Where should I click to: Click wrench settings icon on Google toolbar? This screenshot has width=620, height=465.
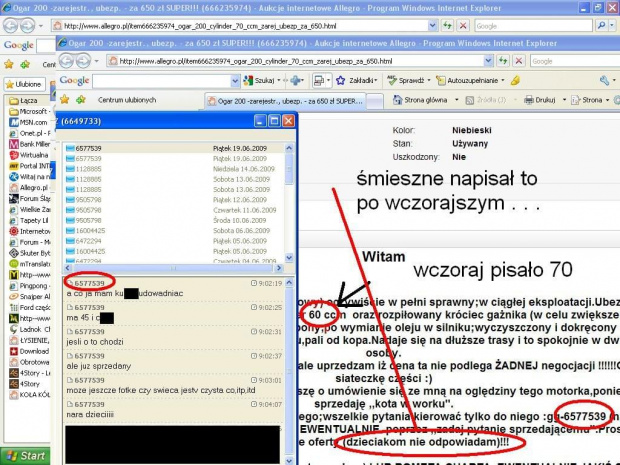pyautogui.click(x=604, y=81)
